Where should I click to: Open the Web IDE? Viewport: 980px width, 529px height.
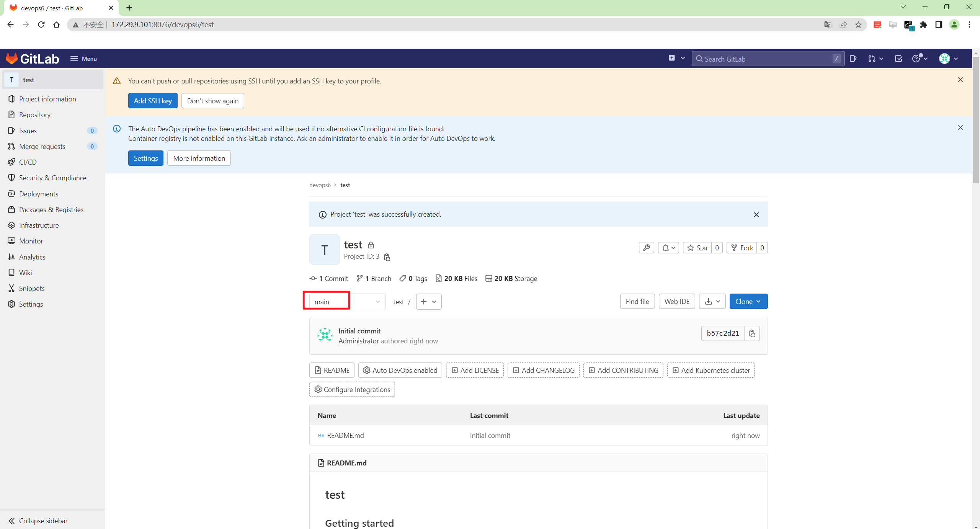676,301
